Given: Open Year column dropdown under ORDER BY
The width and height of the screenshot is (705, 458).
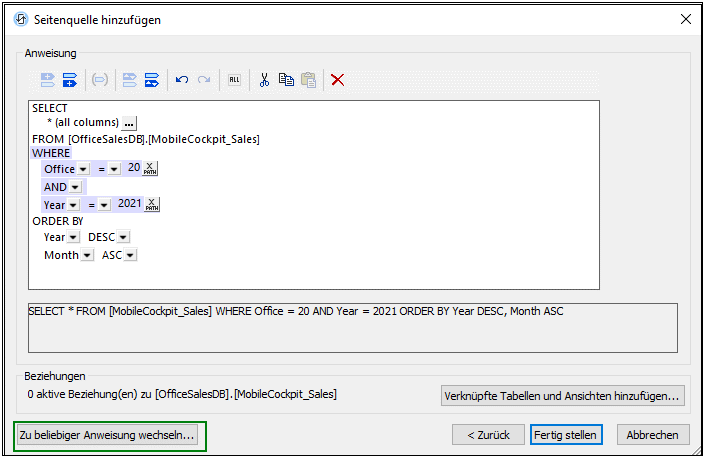Looking at the screenshot, I should click(73, 237).
